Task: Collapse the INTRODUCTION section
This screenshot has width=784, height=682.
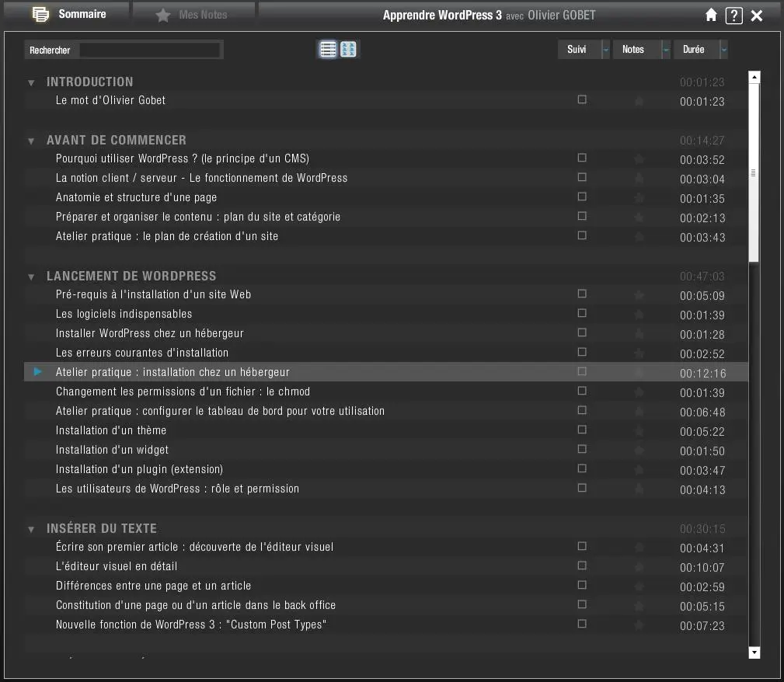Action: (x=31, y=83)
